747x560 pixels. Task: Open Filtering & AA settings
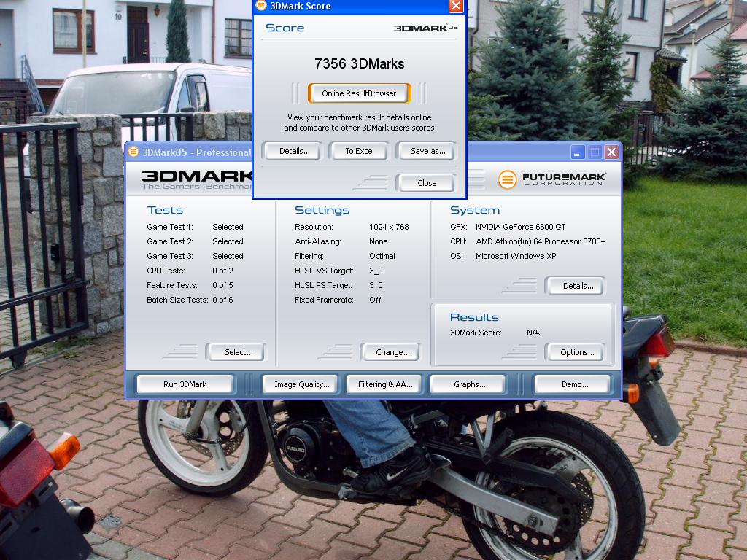(x=385, y=384)
